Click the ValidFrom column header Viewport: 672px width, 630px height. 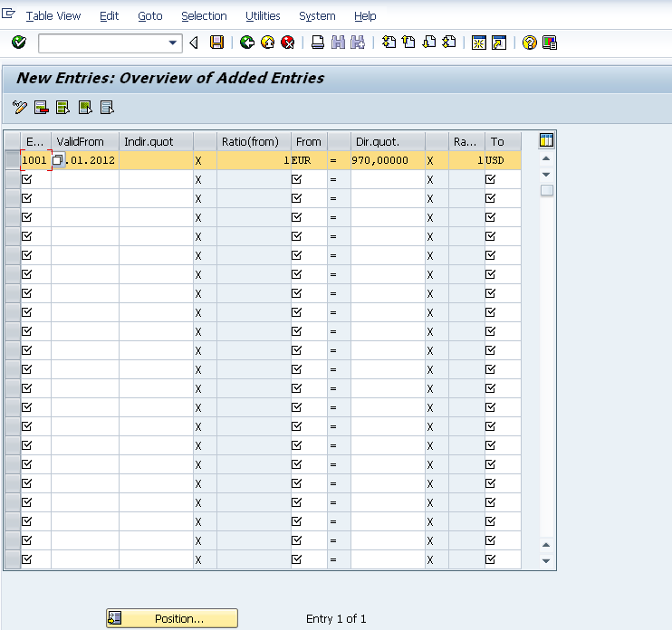(x=85, y=141)
